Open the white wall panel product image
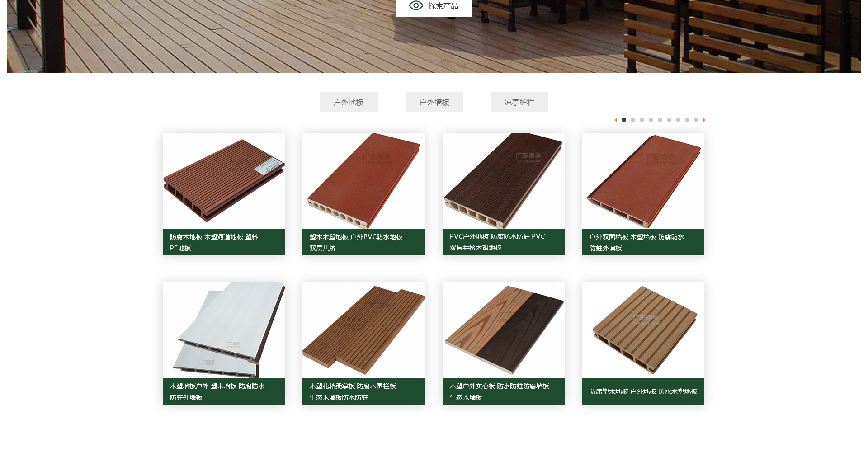The height and width of the screenshot is (452, 868). (x=224, y=330)
